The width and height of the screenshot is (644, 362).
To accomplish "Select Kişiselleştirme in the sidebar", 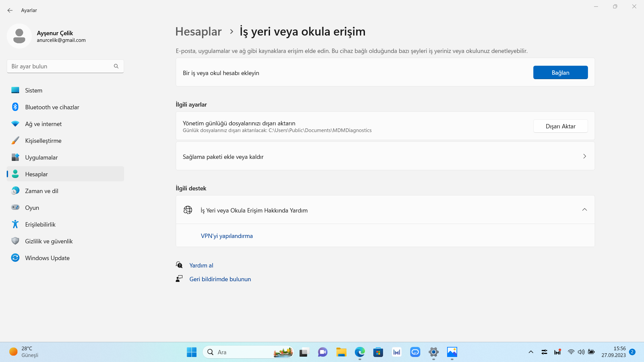I will (x=43, y=141).
